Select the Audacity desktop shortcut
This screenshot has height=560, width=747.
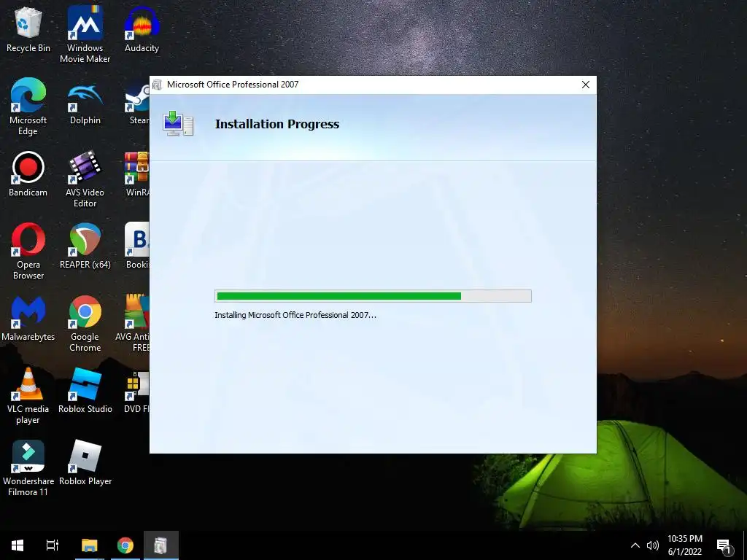point(142,29)
